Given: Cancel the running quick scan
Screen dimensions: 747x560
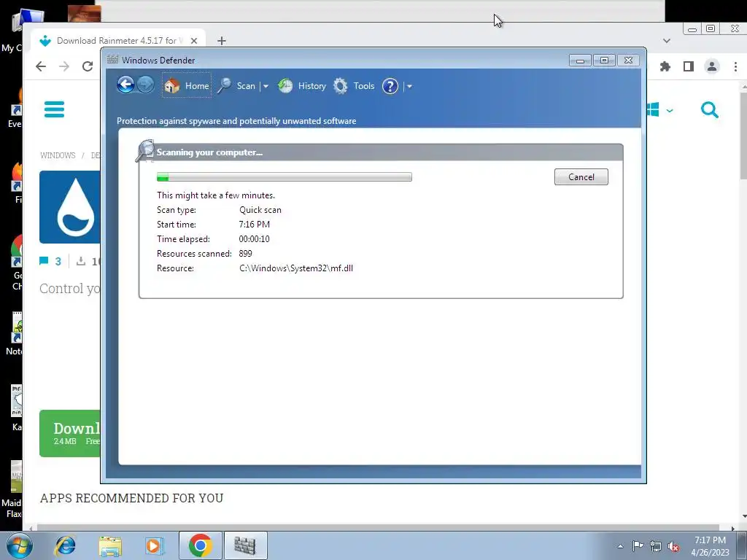Looking at the screenshot, I should coord(581,176).
